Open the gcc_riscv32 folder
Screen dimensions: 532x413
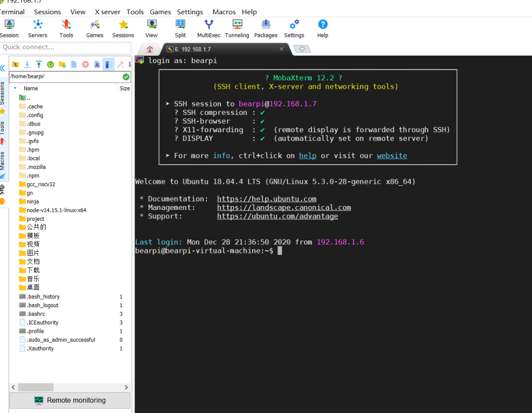tap(40, 184)
